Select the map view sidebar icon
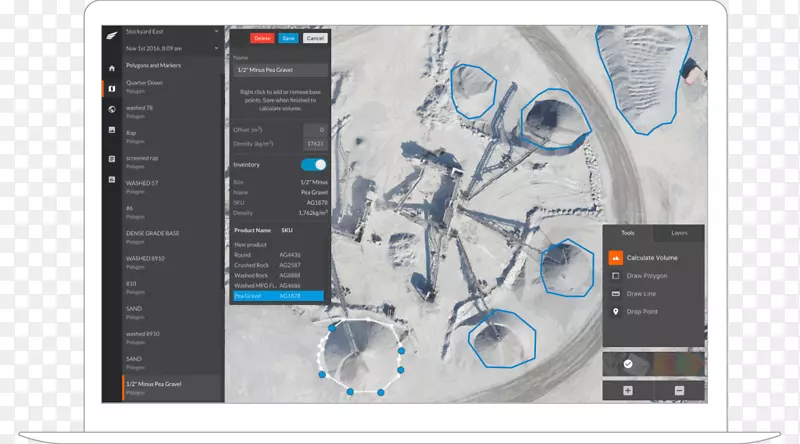The width and height of the screenshot is (800, 444). (x=111, y=88)
